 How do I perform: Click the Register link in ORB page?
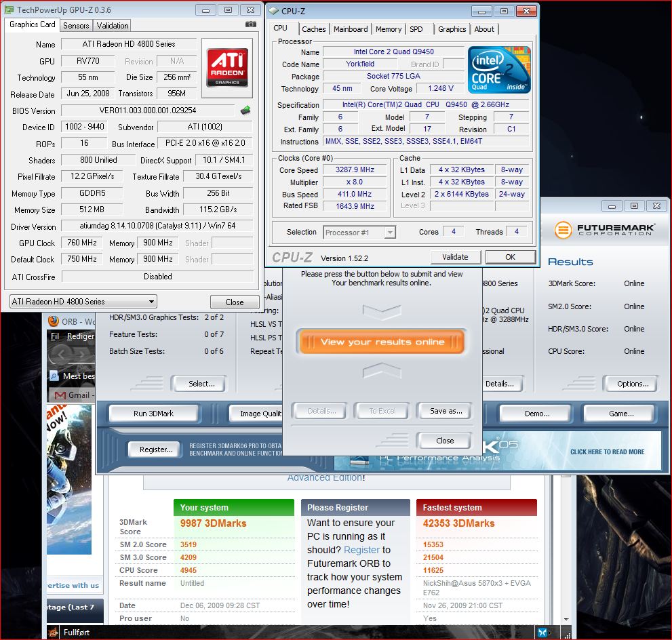coord(361,550)
